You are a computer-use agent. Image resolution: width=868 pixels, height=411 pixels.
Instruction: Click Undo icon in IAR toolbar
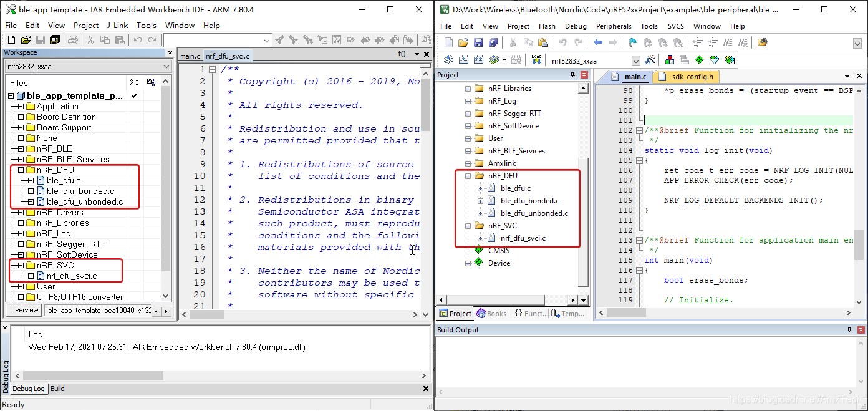(137, 40)
